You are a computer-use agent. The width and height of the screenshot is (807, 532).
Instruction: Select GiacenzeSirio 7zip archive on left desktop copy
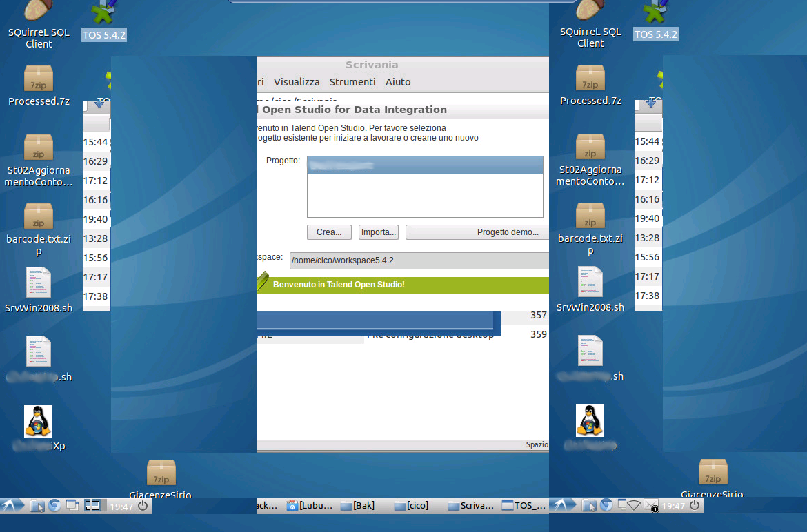(x=161, y=478)
